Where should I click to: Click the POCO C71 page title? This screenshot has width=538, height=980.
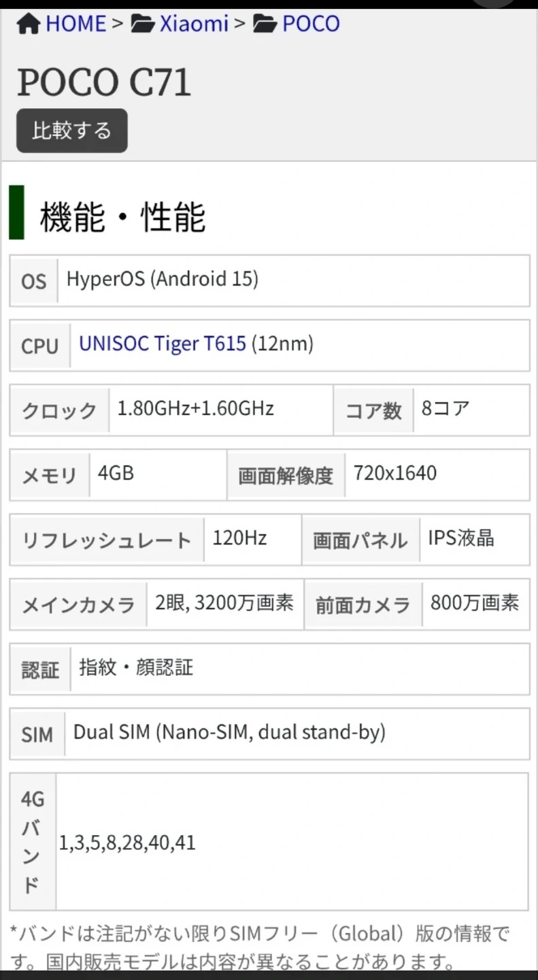coord(104,82)
